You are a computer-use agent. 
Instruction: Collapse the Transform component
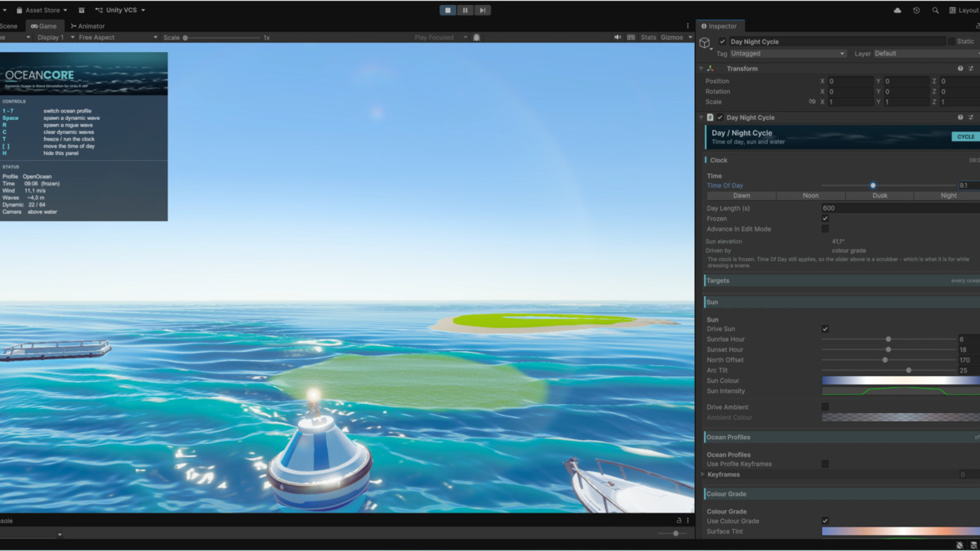pos(701,69)
